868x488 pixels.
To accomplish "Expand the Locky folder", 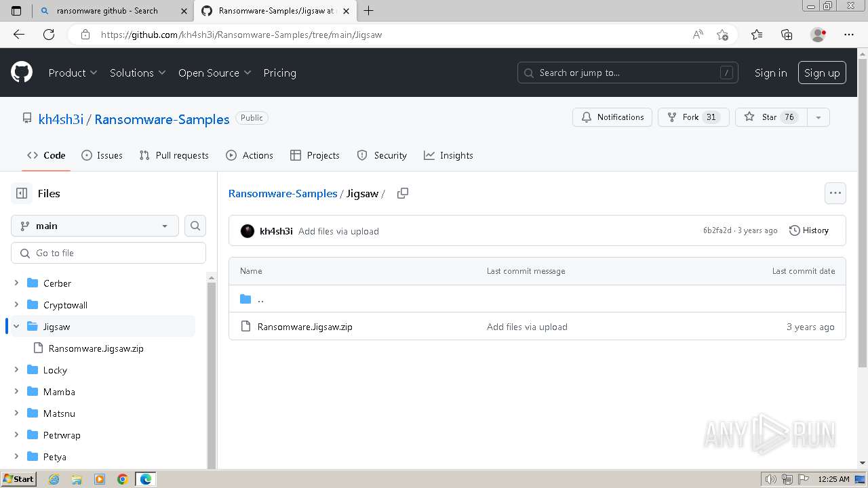I will click(x=16, y=370).
